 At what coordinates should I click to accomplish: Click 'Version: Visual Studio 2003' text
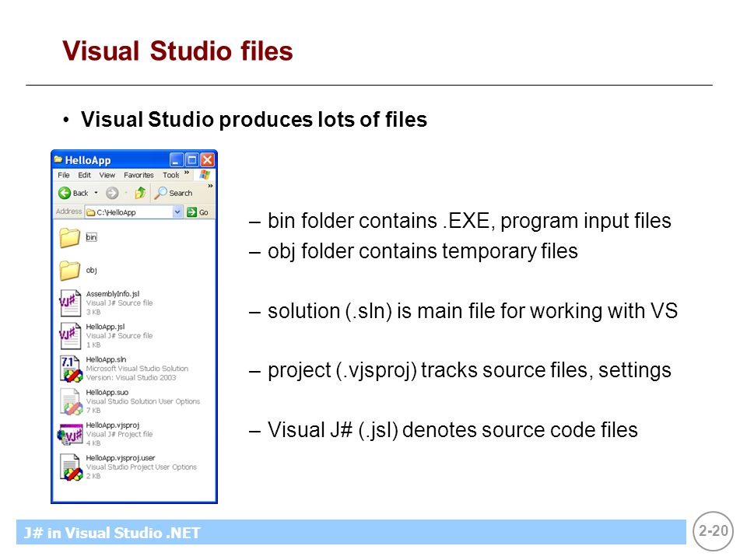tap(131, 378)
